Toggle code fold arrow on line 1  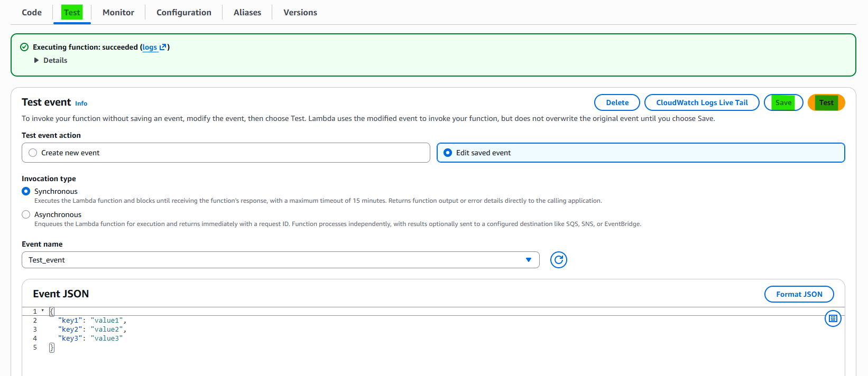coord(43,311)
